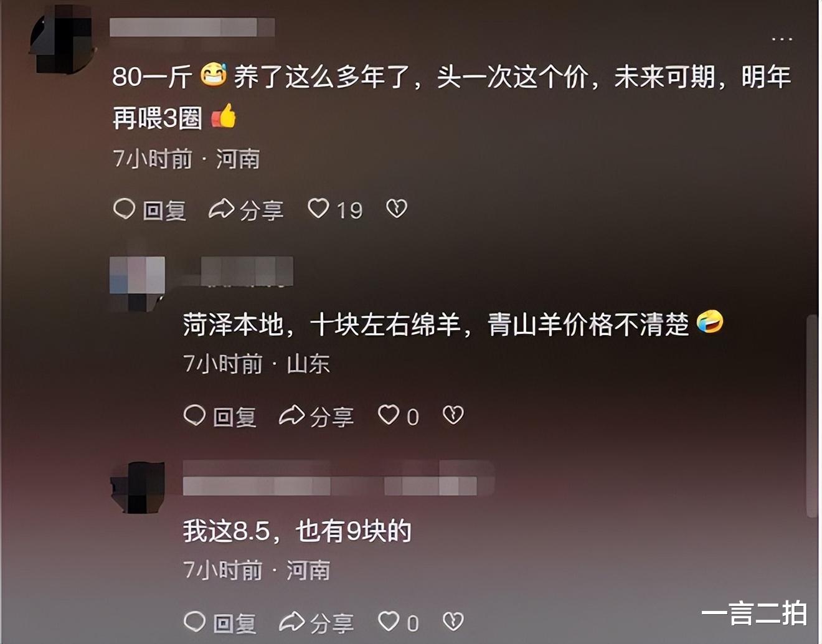Screen dimensions: 822x644
Task: Dislike the 80一斤 comment via broken heart
Action: point(397,209)
